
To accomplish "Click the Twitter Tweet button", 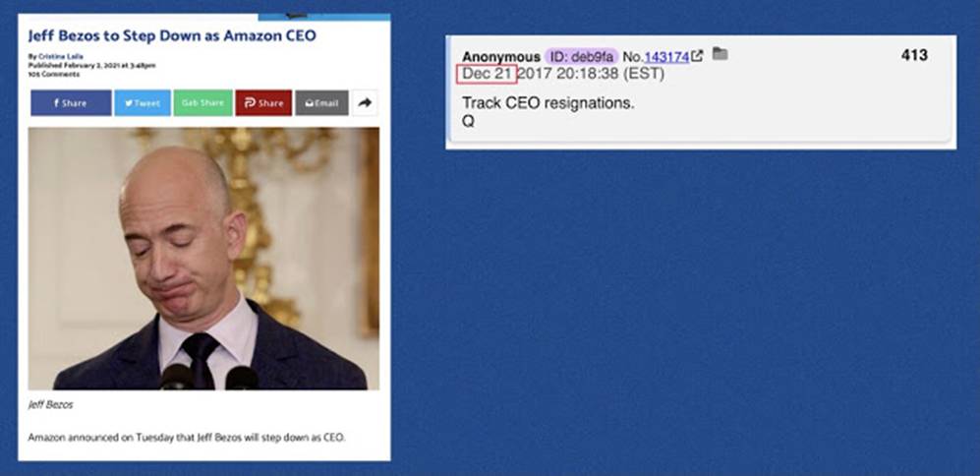I will click(143, 103).
